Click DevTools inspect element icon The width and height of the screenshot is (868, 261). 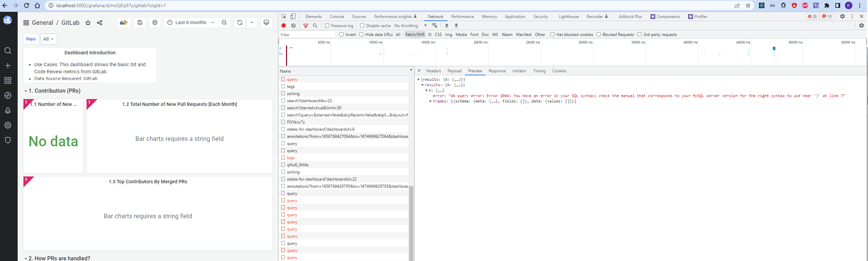(x=284, y=16)
